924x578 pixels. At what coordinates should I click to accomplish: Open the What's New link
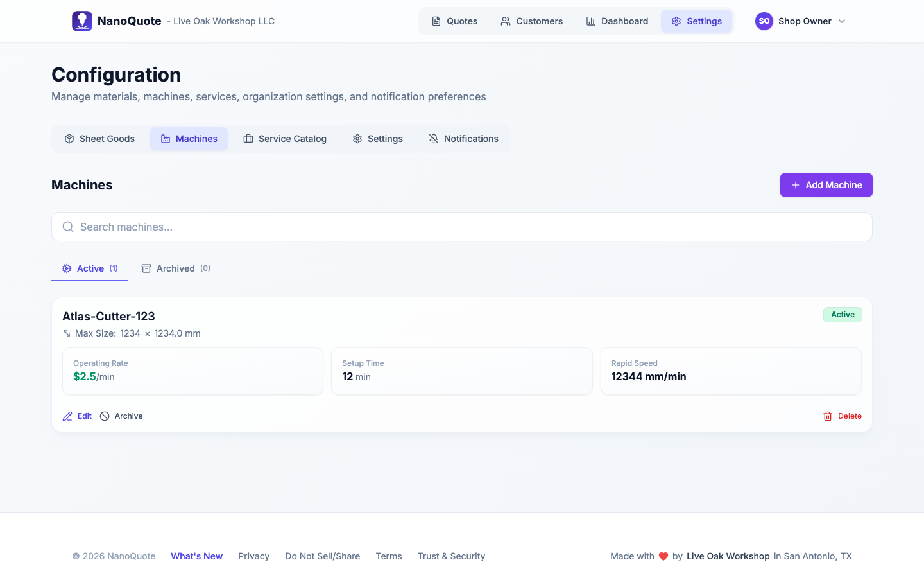click(x=196, y=556)
